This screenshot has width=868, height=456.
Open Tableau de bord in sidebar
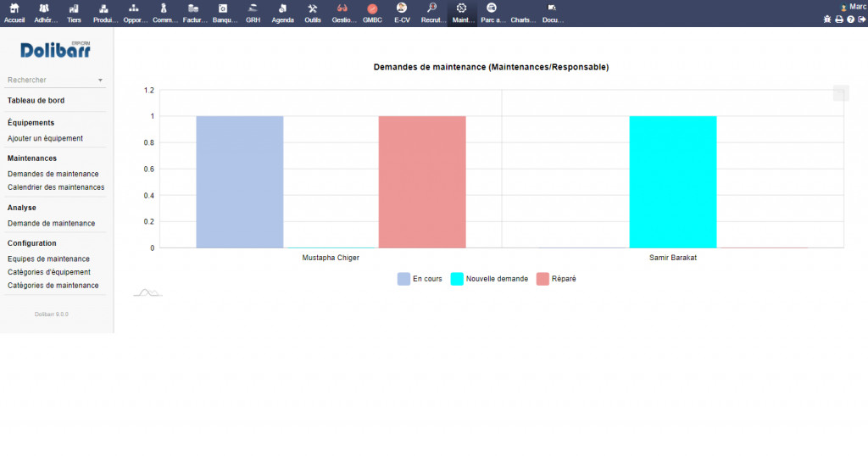coord(36,101)
